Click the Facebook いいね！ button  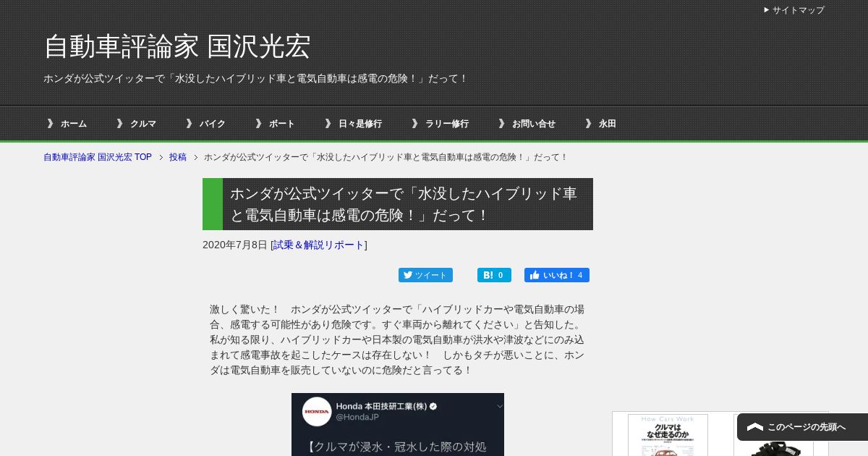pos(557,275)
